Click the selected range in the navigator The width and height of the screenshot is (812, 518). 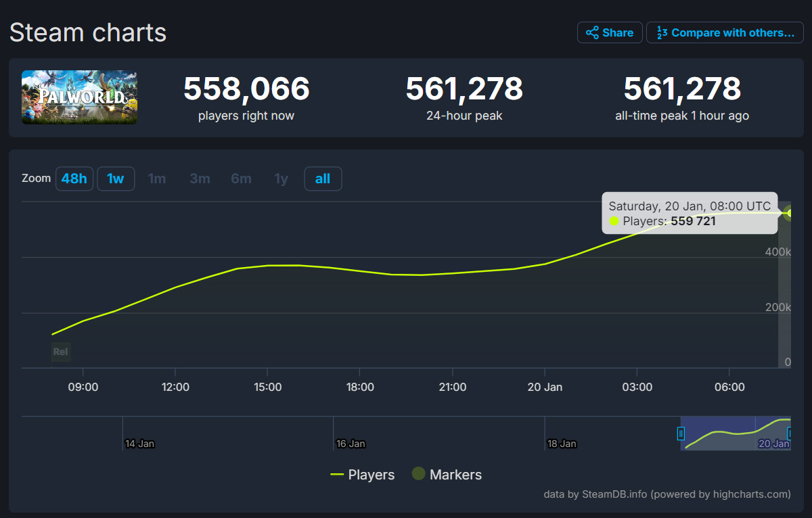(x=736, y=433)
